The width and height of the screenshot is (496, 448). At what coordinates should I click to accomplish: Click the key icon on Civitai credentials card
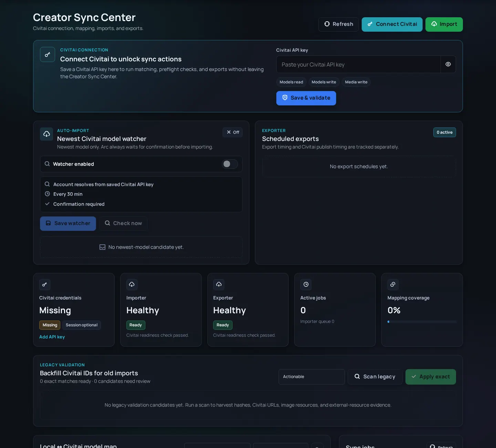click(45, 285)
